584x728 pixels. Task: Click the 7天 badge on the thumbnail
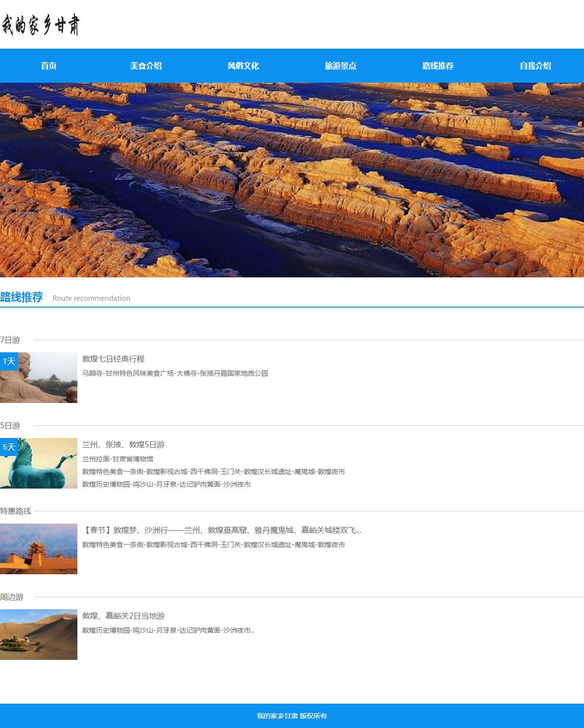9,361
